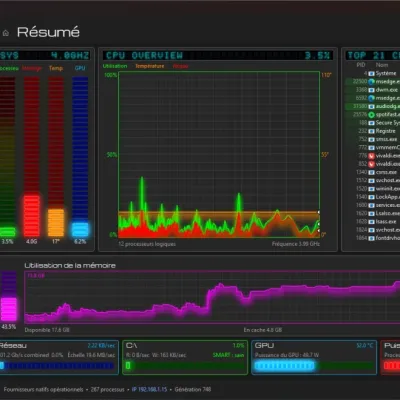Click the orange temperature gauge showing 17°

(56, 157)
